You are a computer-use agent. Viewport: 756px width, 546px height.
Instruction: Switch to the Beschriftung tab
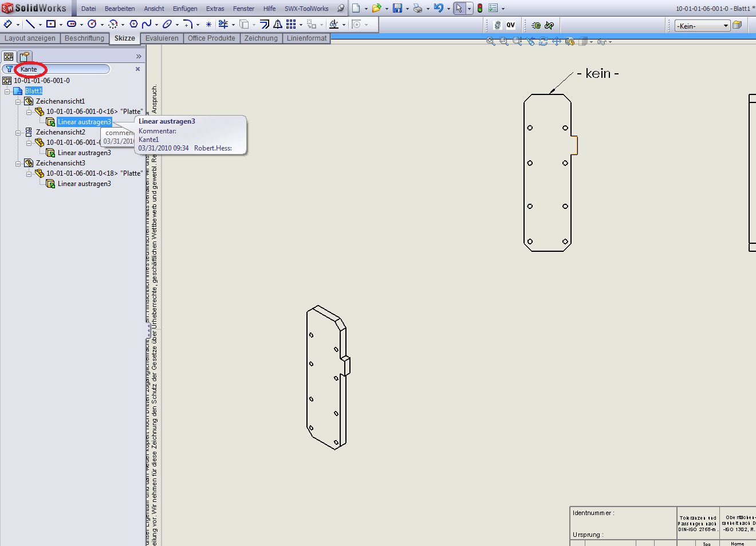(x=84, y=38)
